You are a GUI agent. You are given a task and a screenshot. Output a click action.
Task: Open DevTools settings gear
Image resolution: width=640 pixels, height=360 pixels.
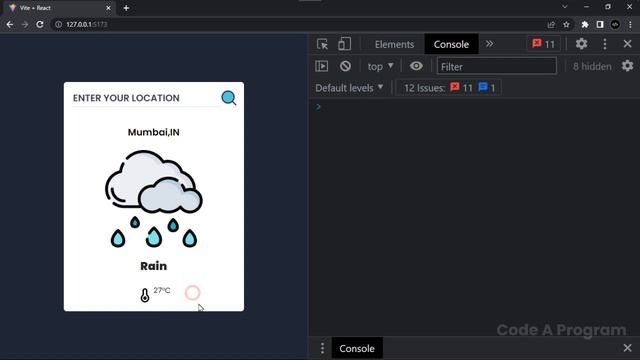point(581,44)
